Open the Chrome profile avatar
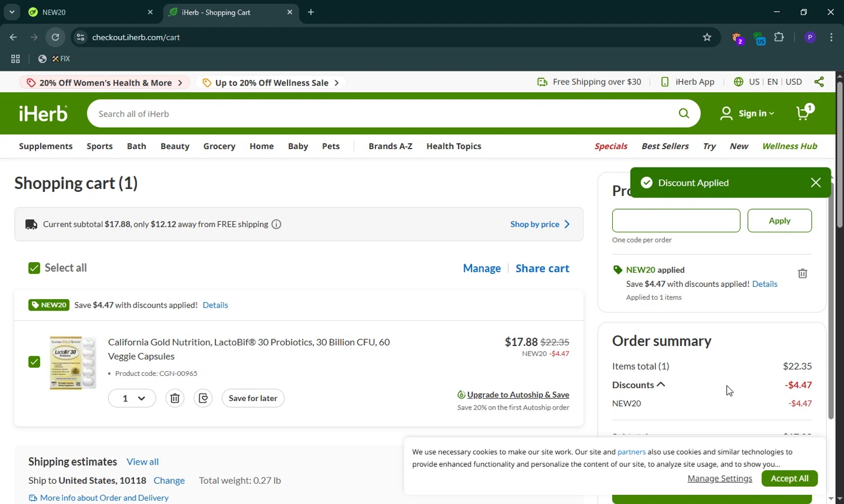 click(810, 37)
